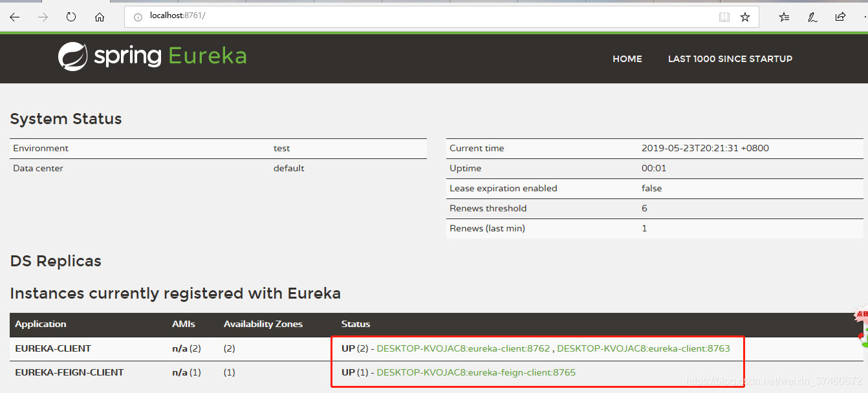Click the Data center label cell
The width and height of the screenshot is (868, 393).
(x=38, y=168)
